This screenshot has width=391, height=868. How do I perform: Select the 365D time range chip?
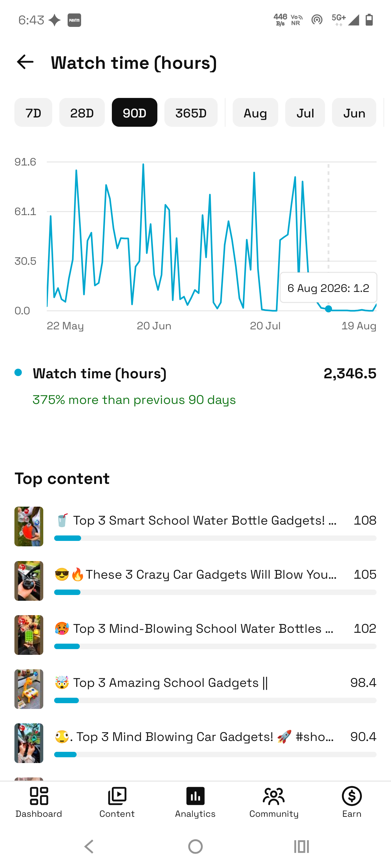coord(191,113)
